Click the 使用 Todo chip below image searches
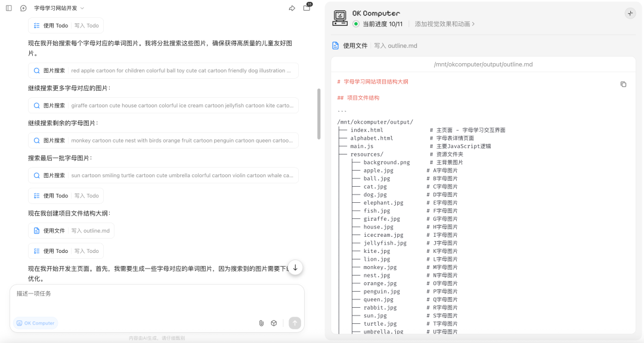The image size is (644, 343). point(66,196)
